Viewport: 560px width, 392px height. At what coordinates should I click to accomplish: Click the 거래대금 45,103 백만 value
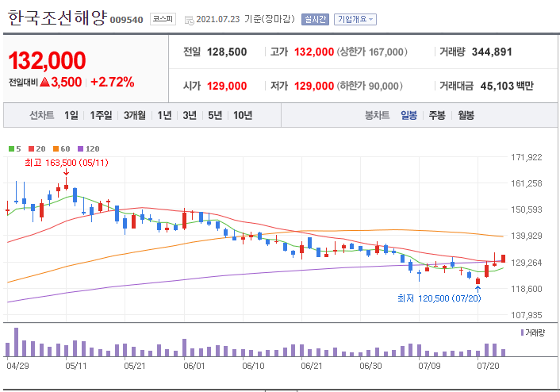point(507,86)
